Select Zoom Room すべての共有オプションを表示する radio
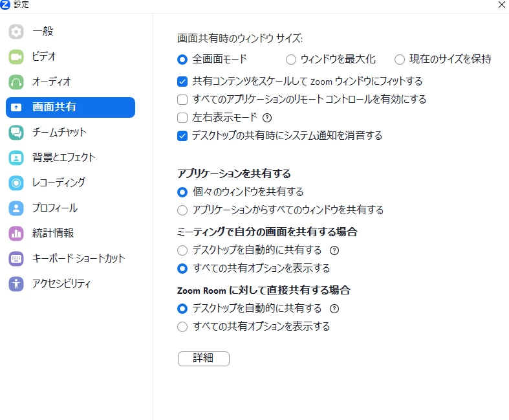Viewport: 509px width, 420px height. tap(182, 326)
